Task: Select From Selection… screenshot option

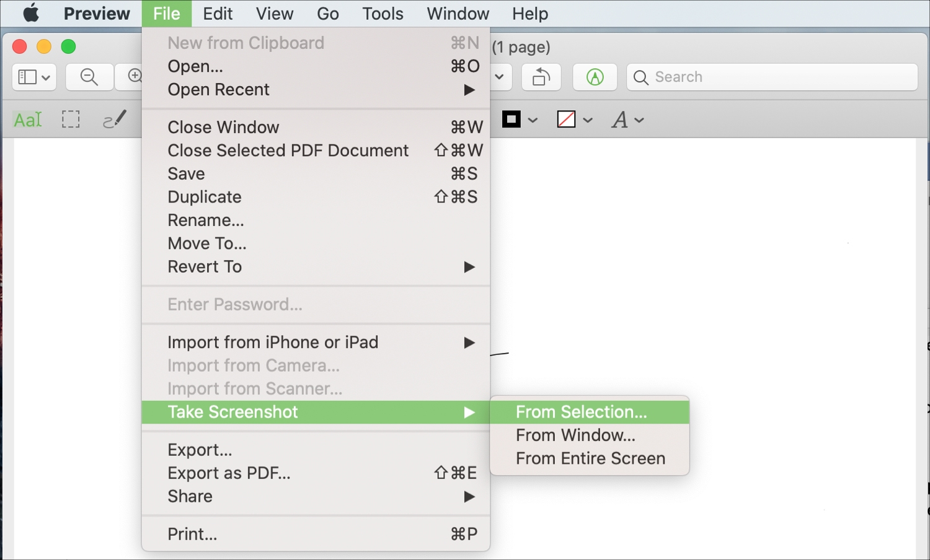Action: point(590,412)
